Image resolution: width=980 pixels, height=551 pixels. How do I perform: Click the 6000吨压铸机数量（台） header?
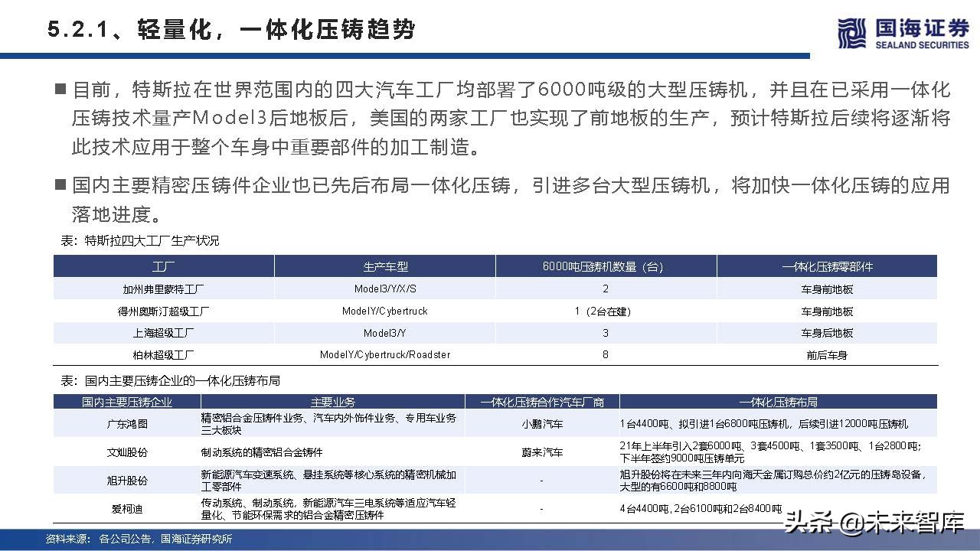[606, 267]
